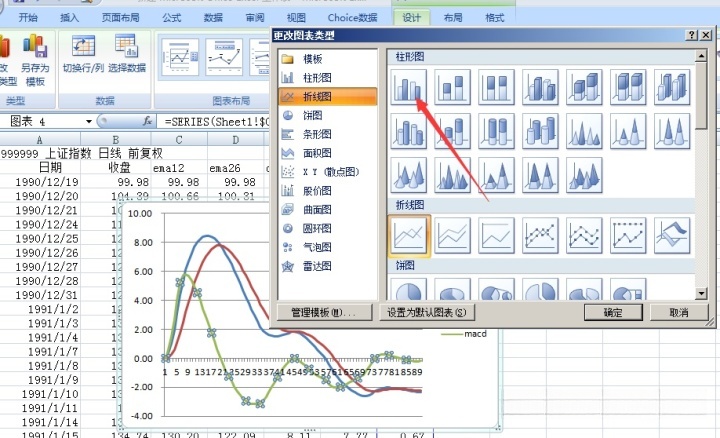The width and height of the screenshot is (720, 438).
Task: Click the 管理模板 (Manage Templates) button
Action: point(324,313)
